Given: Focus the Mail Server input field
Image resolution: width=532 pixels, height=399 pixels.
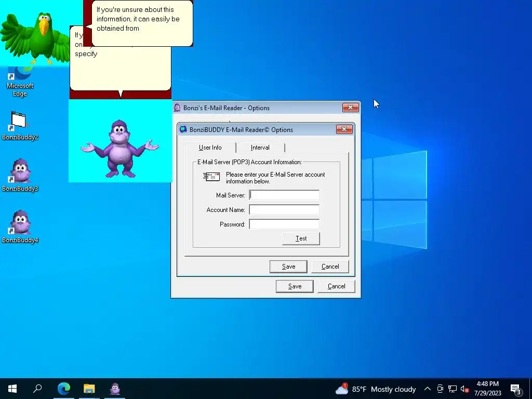Looking at the screenshot, I should click(x=284, y=195).
